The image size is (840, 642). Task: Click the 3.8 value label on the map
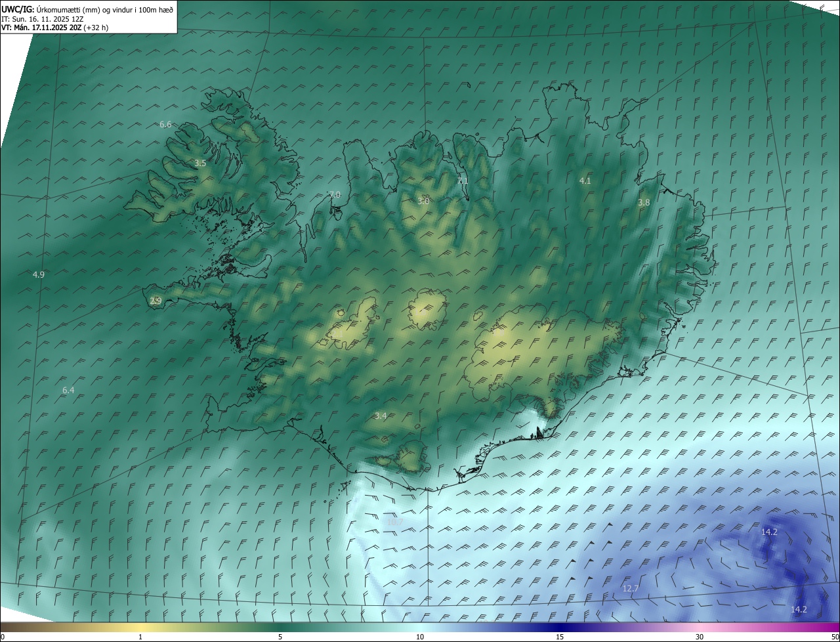tap(644, 203)
